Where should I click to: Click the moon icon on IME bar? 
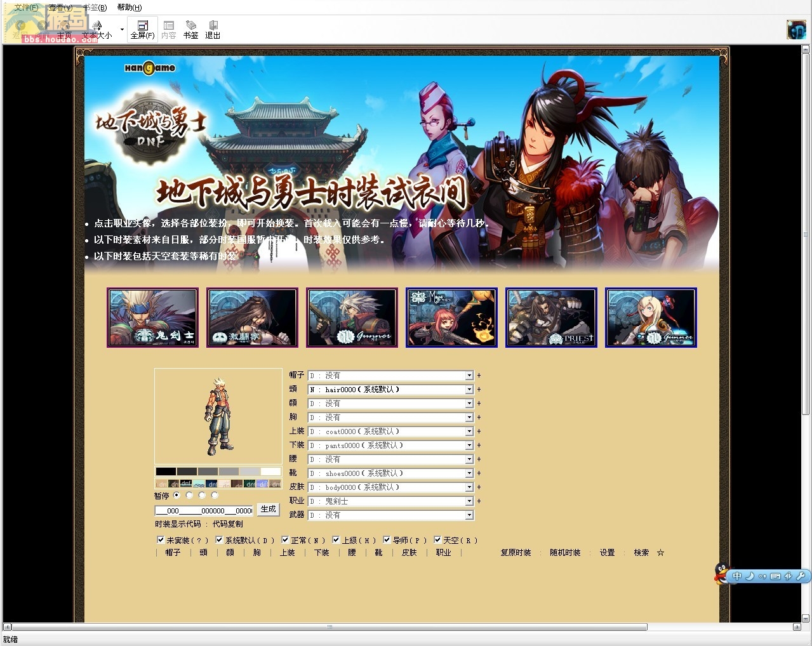[x=749, y=576]
